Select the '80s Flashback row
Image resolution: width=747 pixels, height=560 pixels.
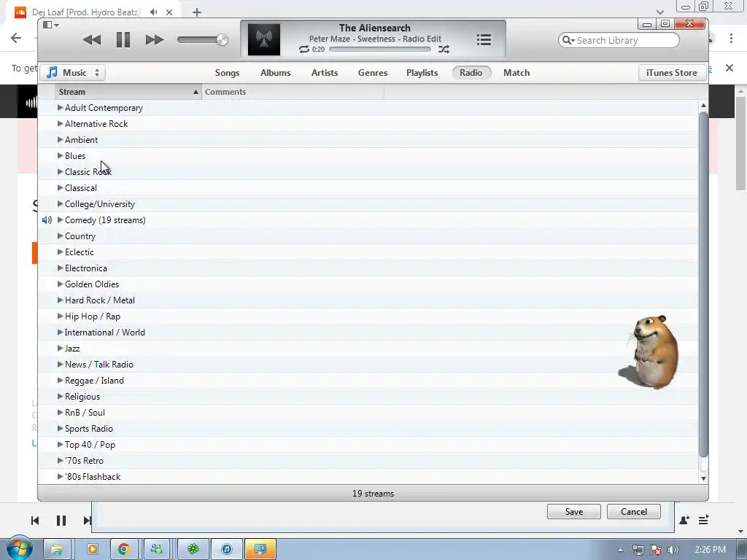(368, 477)
